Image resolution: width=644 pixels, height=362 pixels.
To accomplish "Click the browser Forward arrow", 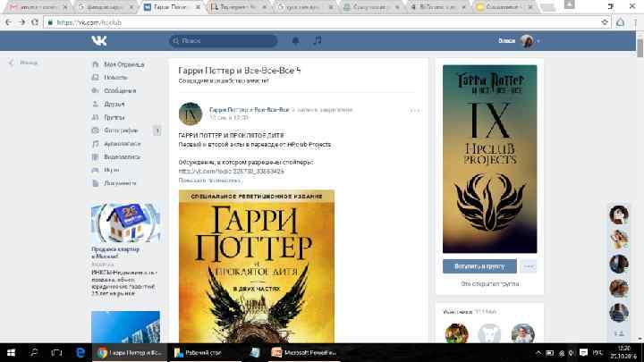I will [x=21, y=22].
